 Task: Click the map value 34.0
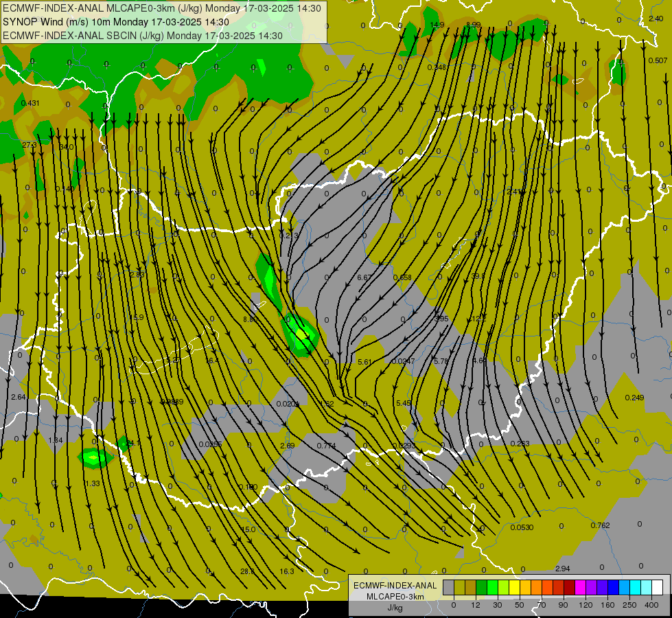(66, 147)
